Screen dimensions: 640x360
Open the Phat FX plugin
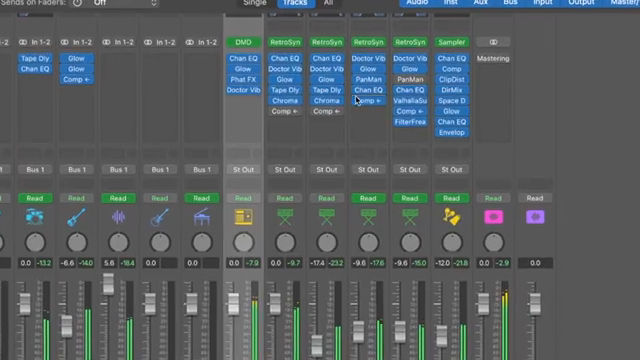tap(243, 80)
